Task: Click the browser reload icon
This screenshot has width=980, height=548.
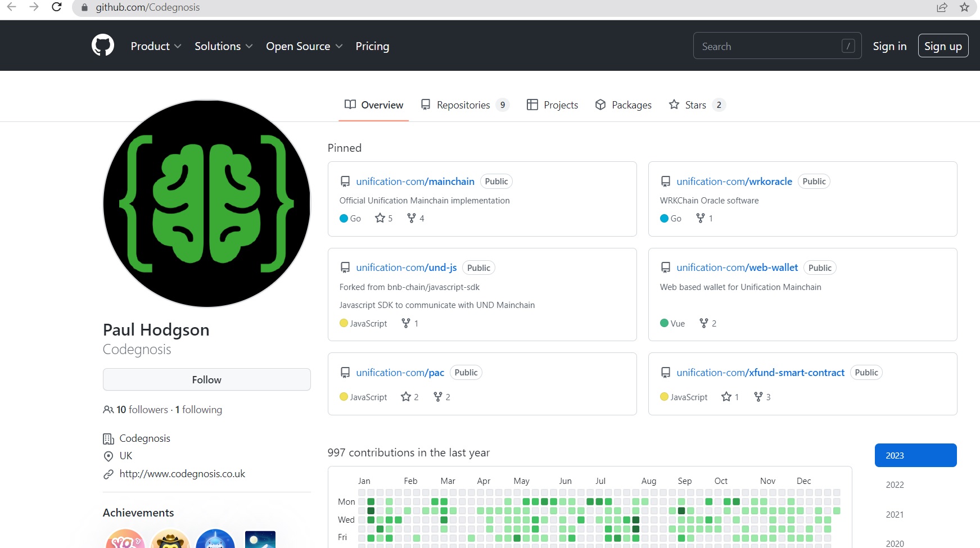Action: [x=56, y=7]
